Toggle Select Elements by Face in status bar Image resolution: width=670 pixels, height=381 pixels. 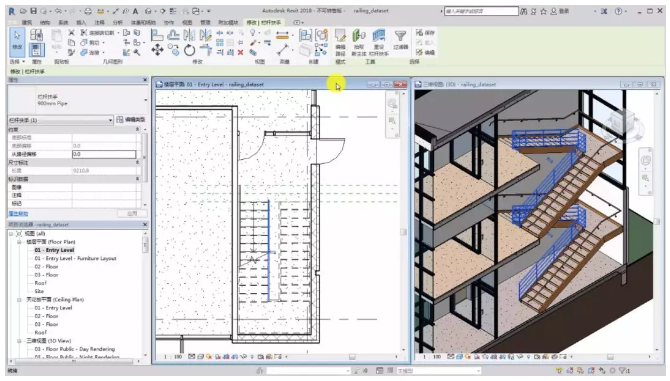coord(591,370)
